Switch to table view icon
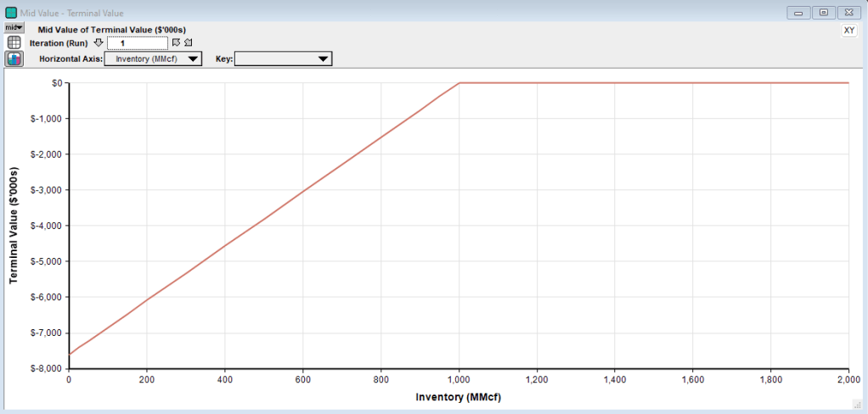Image resolution: width=868 pixels, height=414 pixels. (x=14, y=42)
